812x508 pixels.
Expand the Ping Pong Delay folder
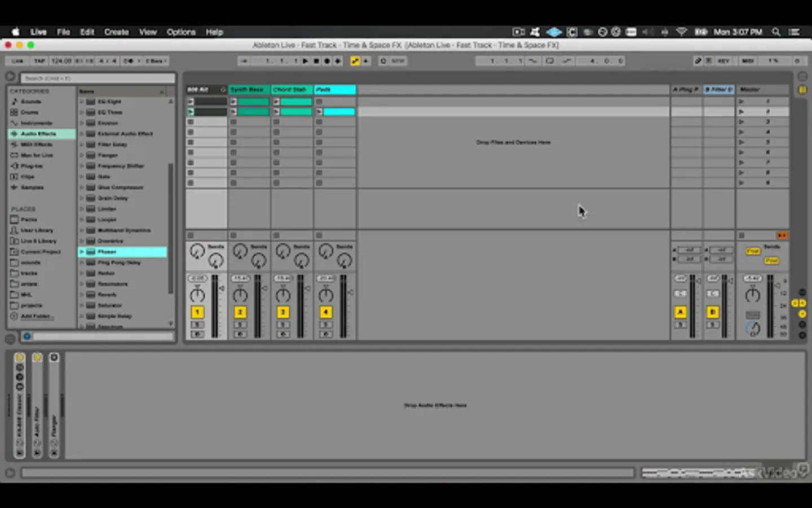point(82,262)
